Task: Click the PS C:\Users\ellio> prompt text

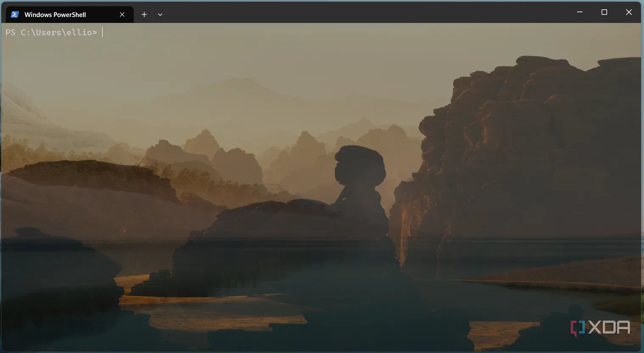Action: coord(51,32)
